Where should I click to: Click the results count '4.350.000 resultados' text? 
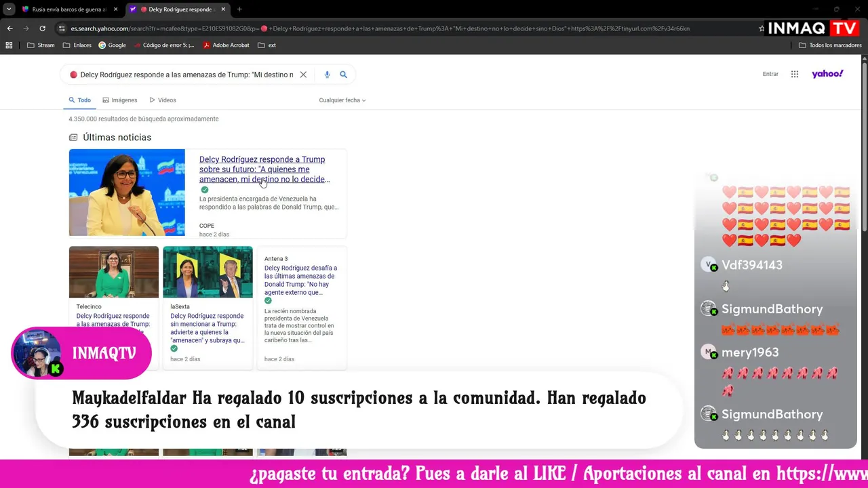(x=143, y=119)
